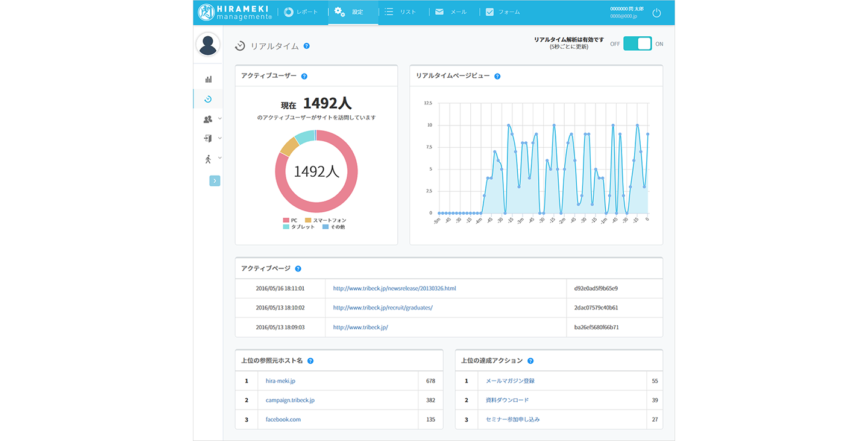Open the bar chart sidebar icon
This screenshot has width=868, height=441.
pos(208,79)
